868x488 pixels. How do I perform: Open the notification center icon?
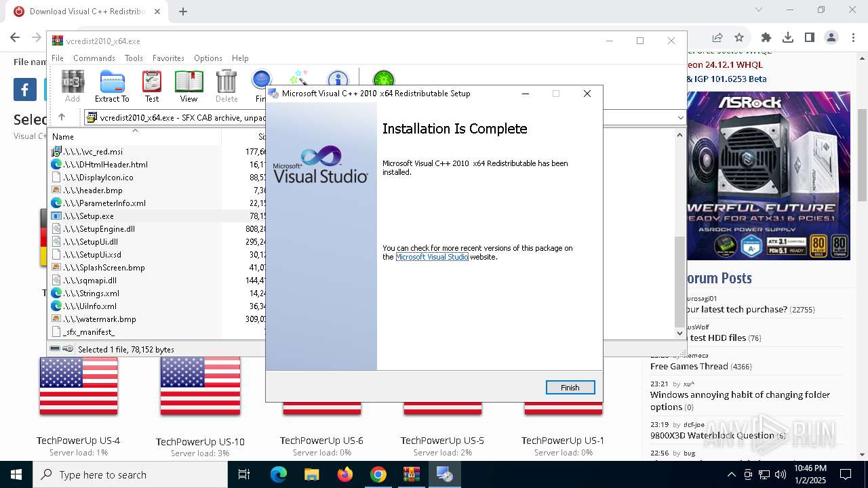(846, 474)
